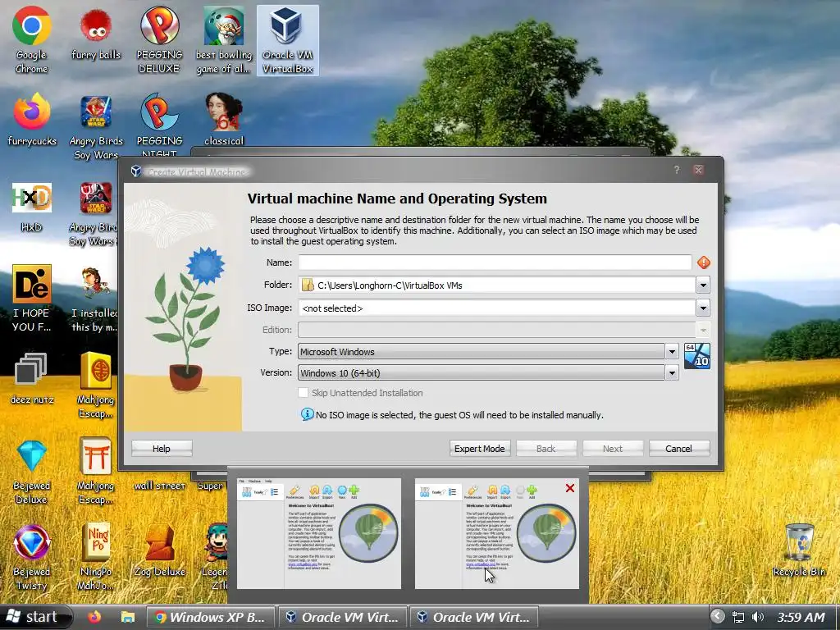Switch to Expert Mode
The width and height of the screenshot is (840, 630).
tap(479, 449)
